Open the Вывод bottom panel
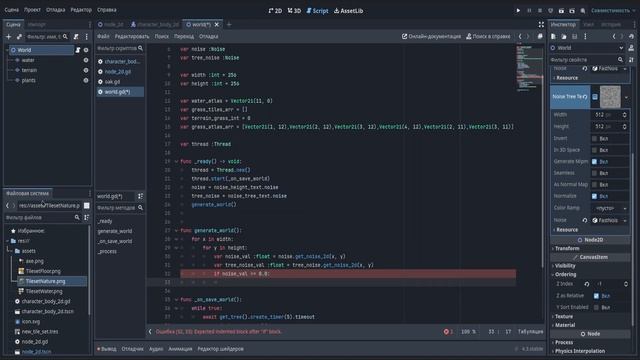640x360 pixels. pos(107,349)
